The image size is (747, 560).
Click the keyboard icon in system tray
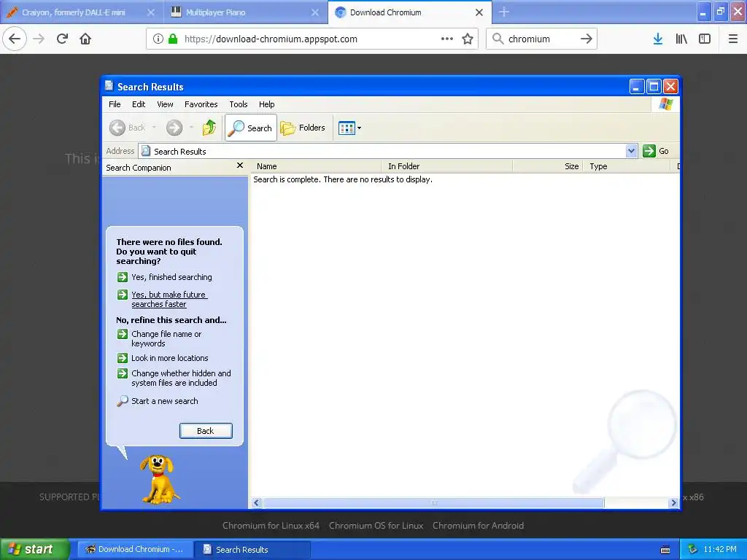[665, 550]
